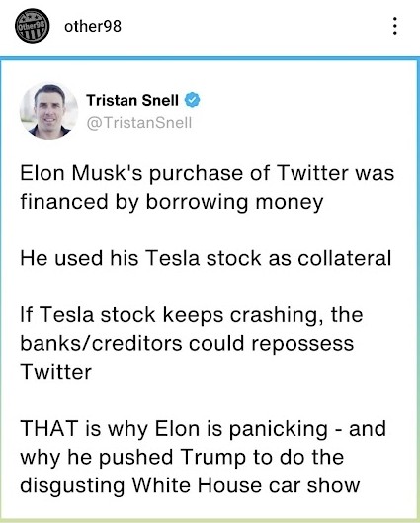Tap Tristan Snell's profile photo
420x523 pixels.
49,111
